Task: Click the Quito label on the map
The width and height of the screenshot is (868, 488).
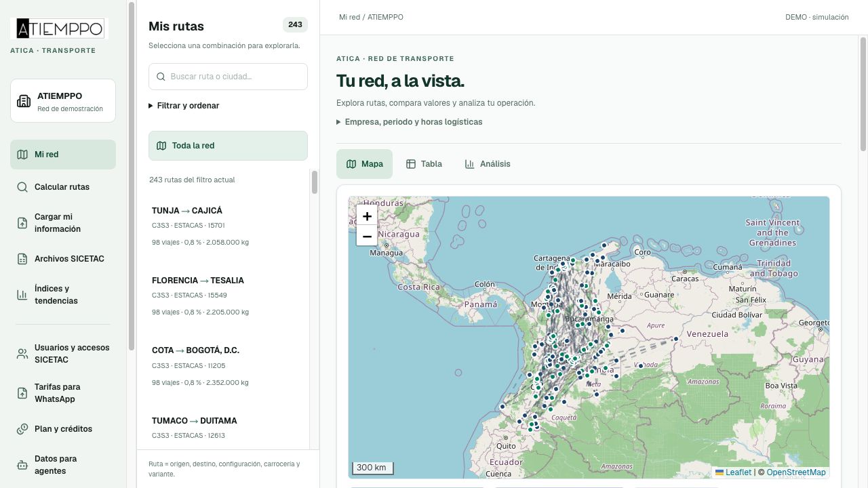Action: [507, 446]
